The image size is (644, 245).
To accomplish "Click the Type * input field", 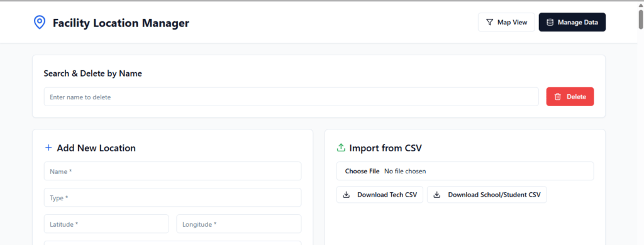I will click(172, 197).
